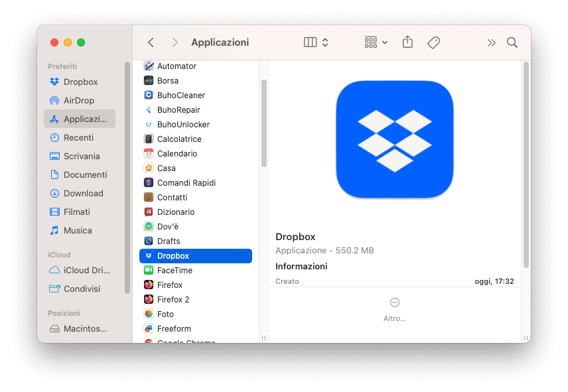568x392 pixels.
Task: Click the application list scrollbar
Action: [263, 123]
